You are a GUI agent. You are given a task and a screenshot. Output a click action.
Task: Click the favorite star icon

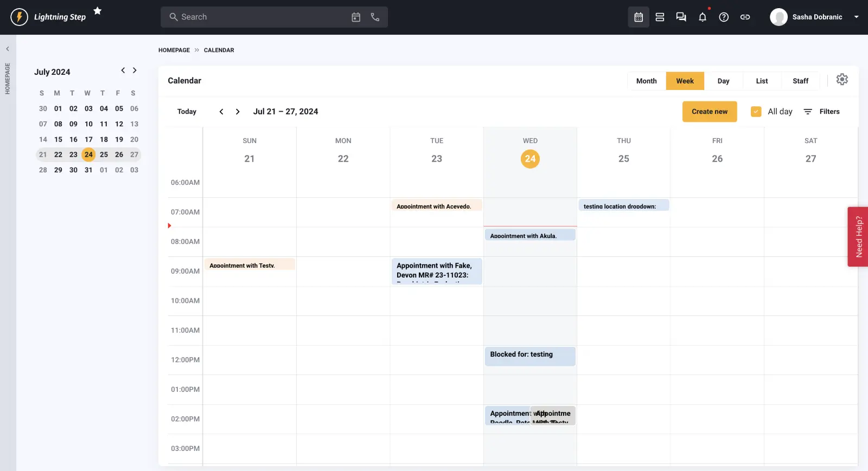98,11
